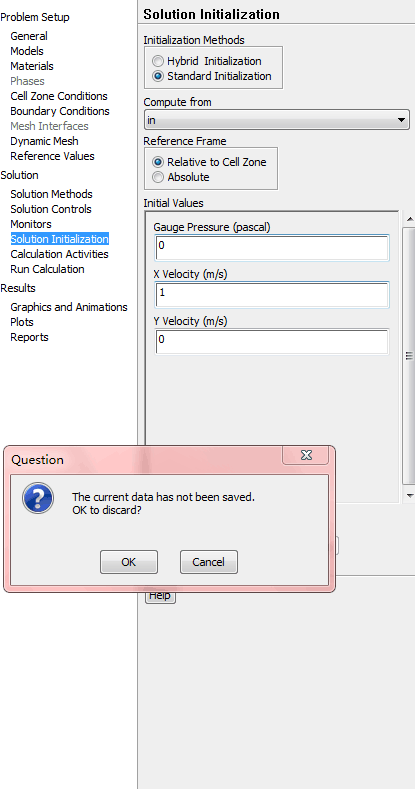Image resolution: width=415 pixels, height=789 pixels.
Task: Choose Relative to Cell Zone option
Action: point(158,162)
